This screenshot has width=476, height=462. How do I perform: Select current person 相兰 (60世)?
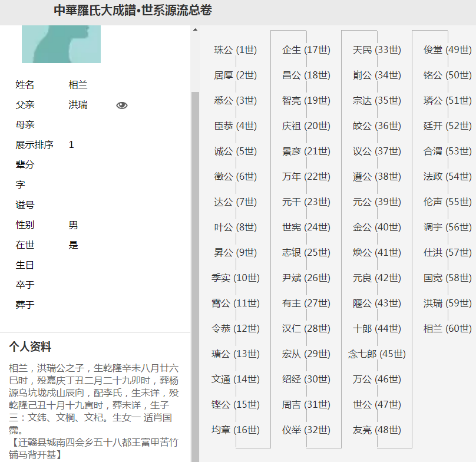coord(448,329)
